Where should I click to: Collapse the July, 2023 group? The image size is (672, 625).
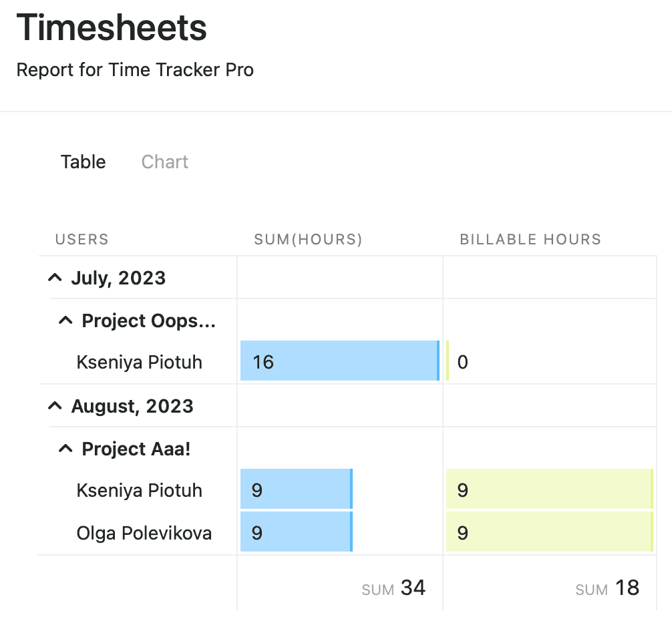coord(55,277)
